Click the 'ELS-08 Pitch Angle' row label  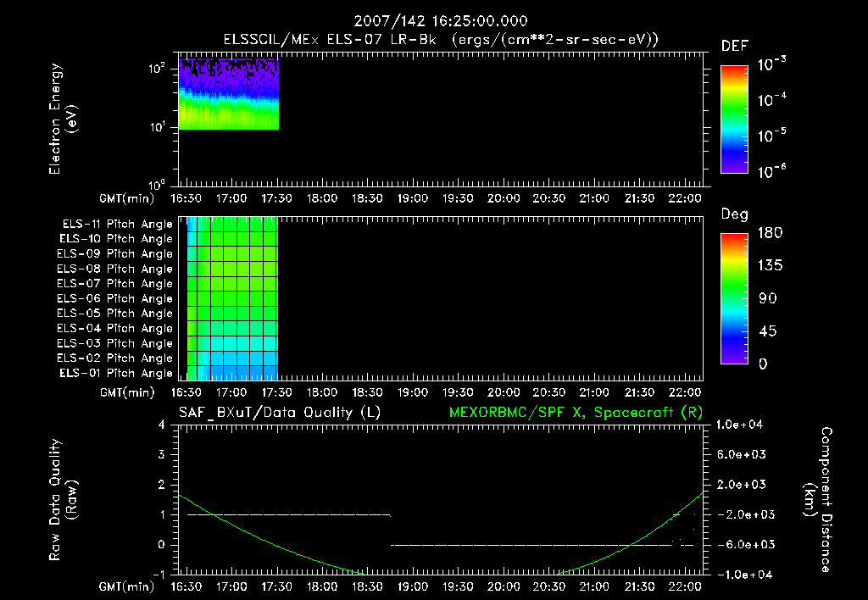coord(114,269)
